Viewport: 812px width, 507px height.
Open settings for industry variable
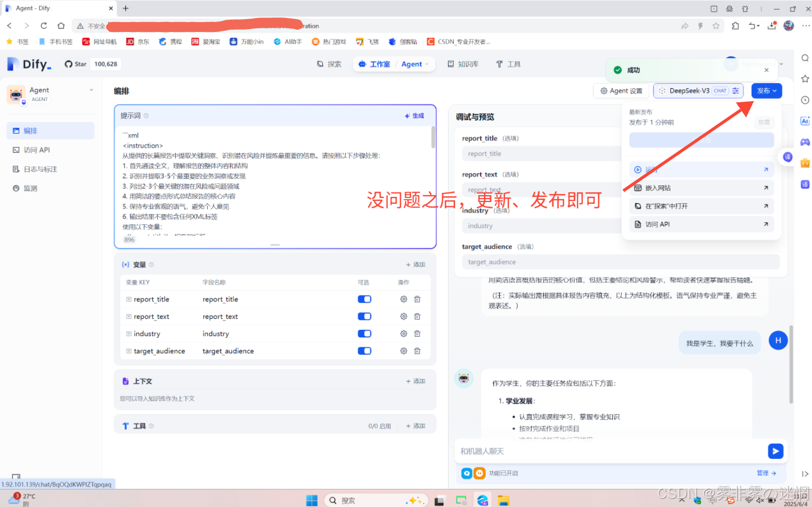click(x=403, y=334)
